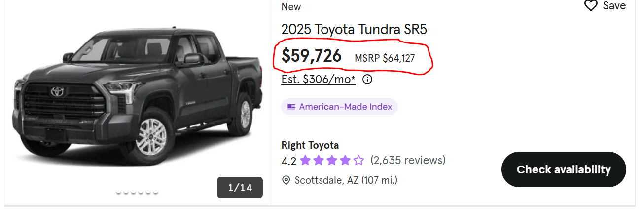Screen dimensions: 644x209
Task: Click the location pin icon near Scottsdale
Action: point(286,180)
